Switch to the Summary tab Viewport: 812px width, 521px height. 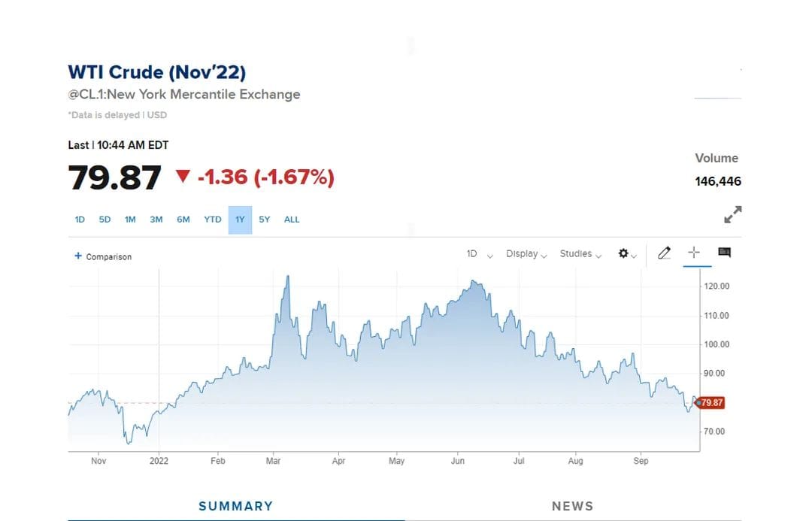click(235, 506)
